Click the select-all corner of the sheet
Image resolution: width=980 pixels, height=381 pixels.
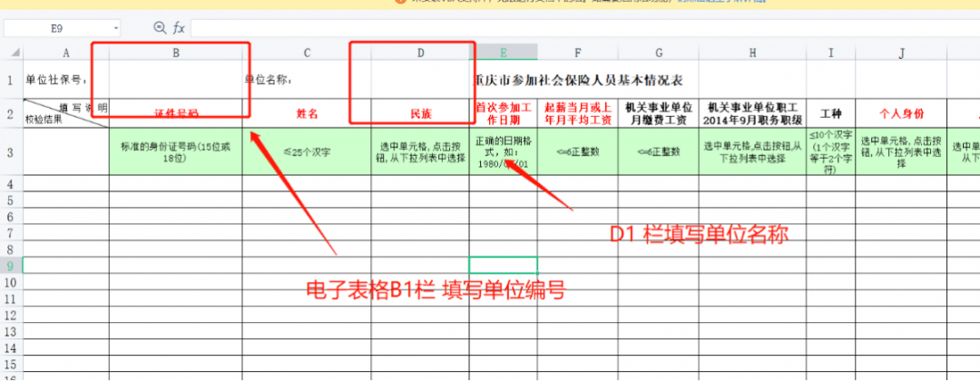(11, 54)
